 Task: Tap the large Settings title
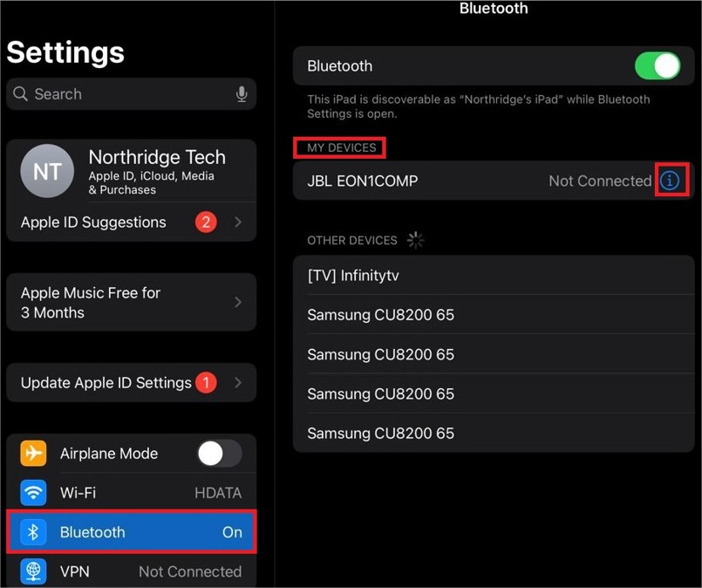(65, 52)
